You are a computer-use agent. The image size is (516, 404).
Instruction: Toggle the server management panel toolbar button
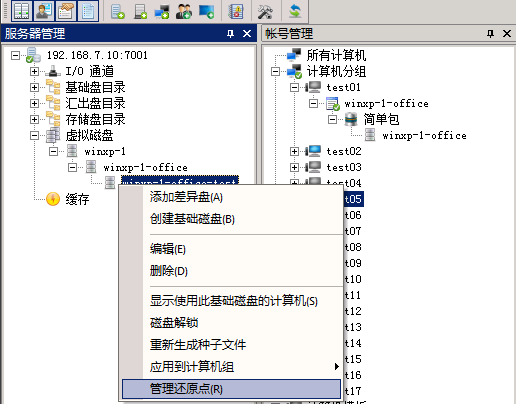tap(22, 11)
